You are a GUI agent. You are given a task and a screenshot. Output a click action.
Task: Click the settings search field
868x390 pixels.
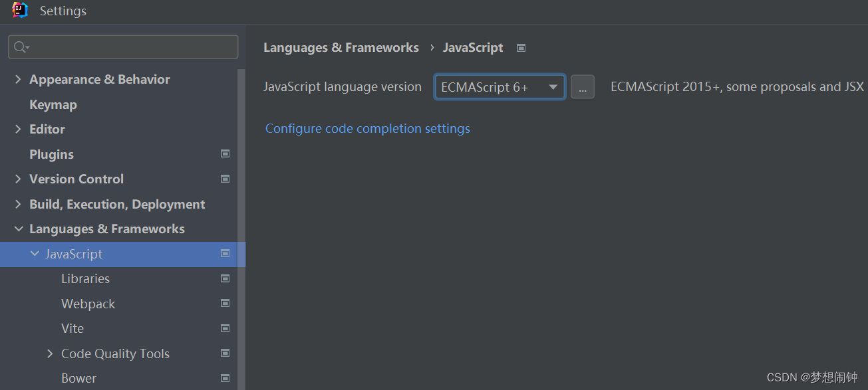pyautogui.click(x=130, y=47)
